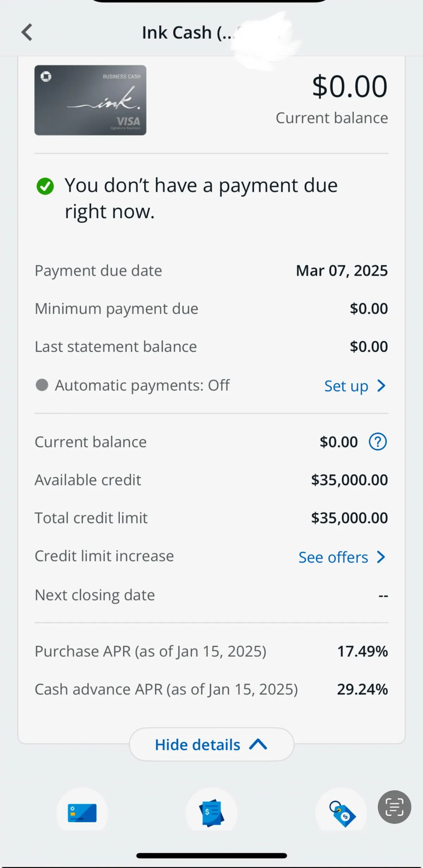The width and height of the screenshot is (423, 868).
Task: Tap the blue credit card shortcut icon
Action: tap(82, 812)
